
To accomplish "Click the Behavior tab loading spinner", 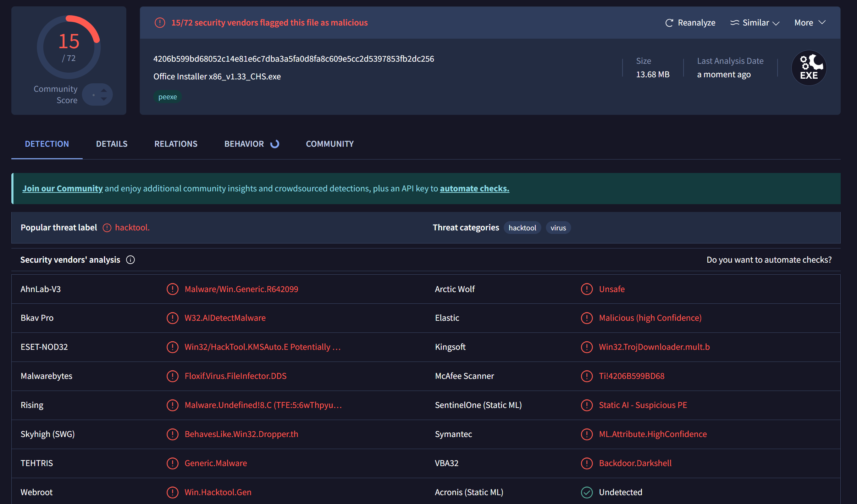I will click(x=275, y=144).
